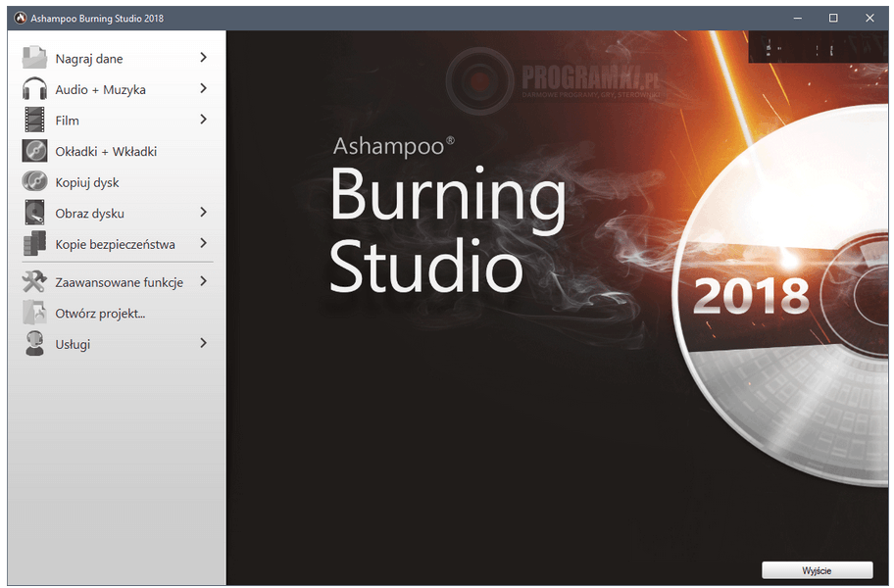This screenshot has width=894, height=588.
Task: Click the Otwórz projekt document icon
Action: point(34,313)
